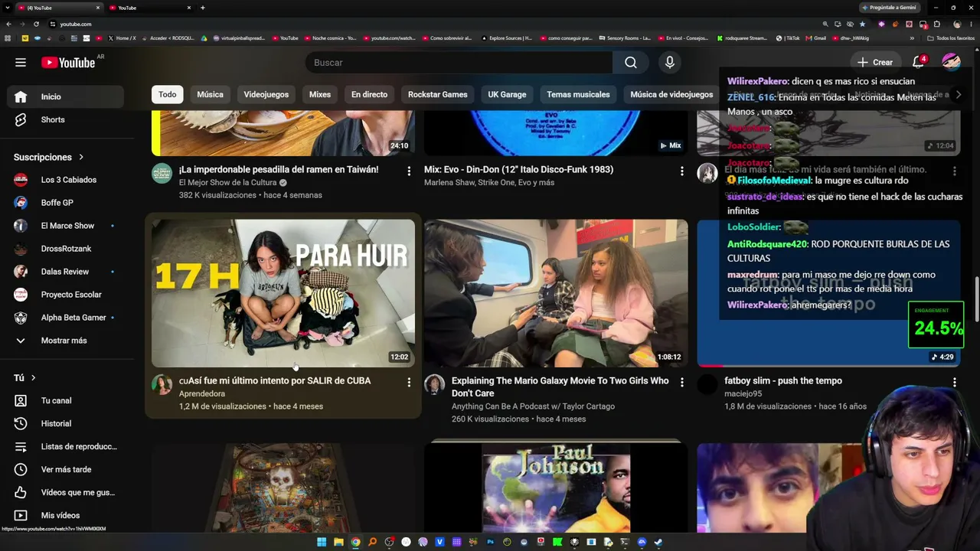Open the YouTube hamburger guide menu
The image size is (980, 551).
[21, 63]
